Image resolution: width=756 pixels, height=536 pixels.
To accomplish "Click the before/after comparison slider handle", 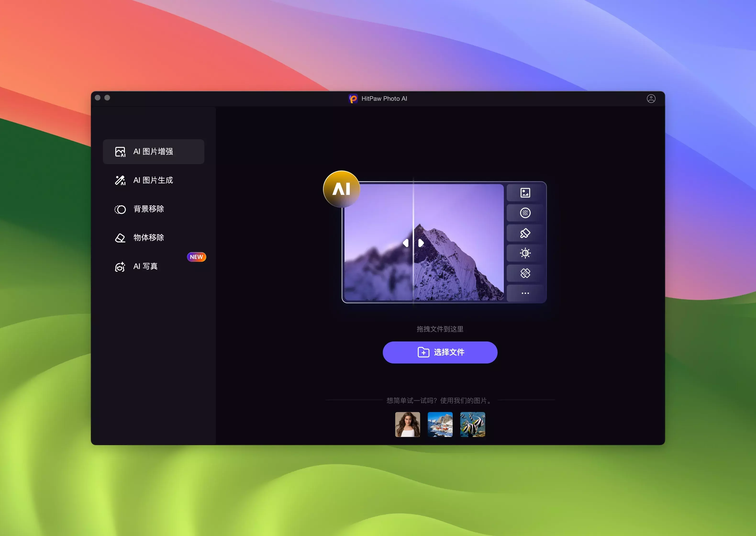I will click(x=413, y=243).
